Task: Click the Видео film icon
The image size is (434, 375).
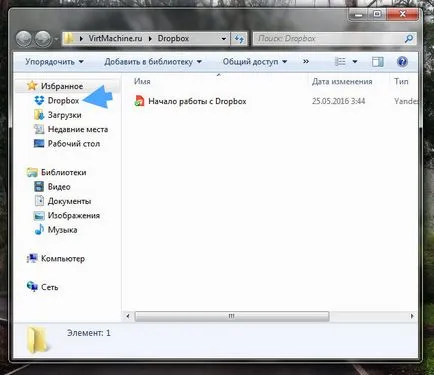Action: 39,186
